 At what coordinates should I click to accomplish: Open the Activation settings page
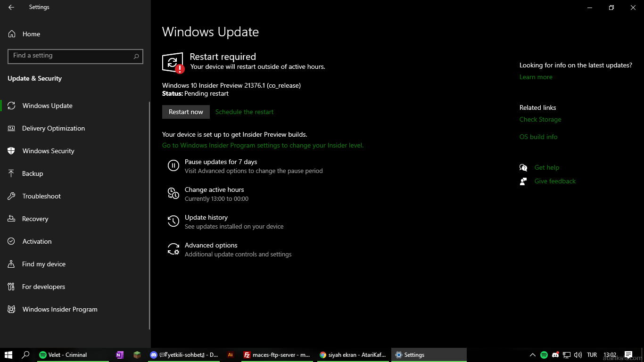[75, 241]
